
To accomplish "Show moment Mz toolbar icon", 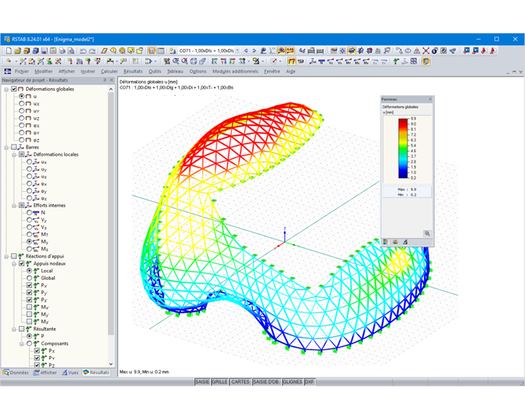I will pos(366,61).
